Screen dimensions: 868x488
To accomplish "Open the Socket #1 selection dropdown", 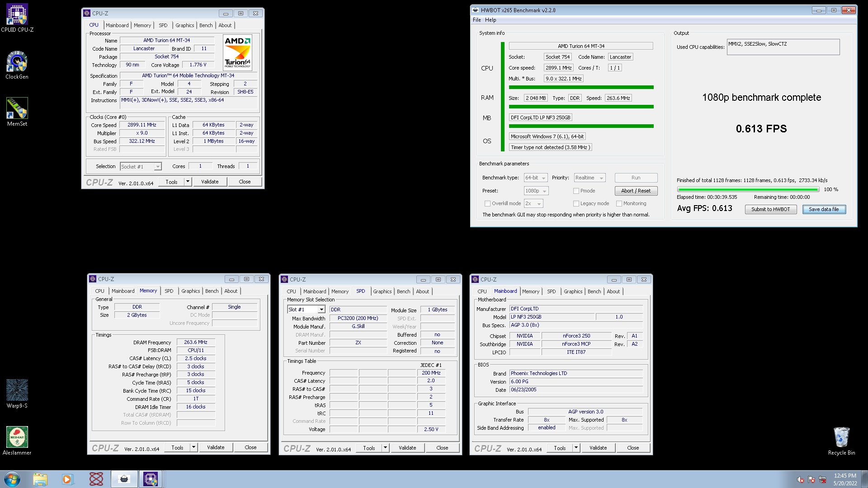I will click(x=141, y=166).
